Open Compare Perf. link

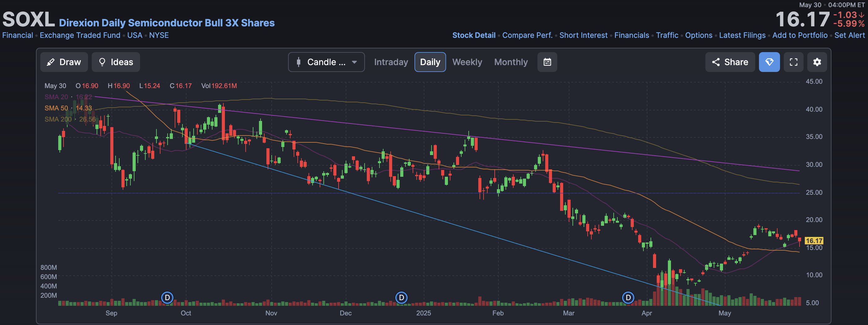[527, 35]
